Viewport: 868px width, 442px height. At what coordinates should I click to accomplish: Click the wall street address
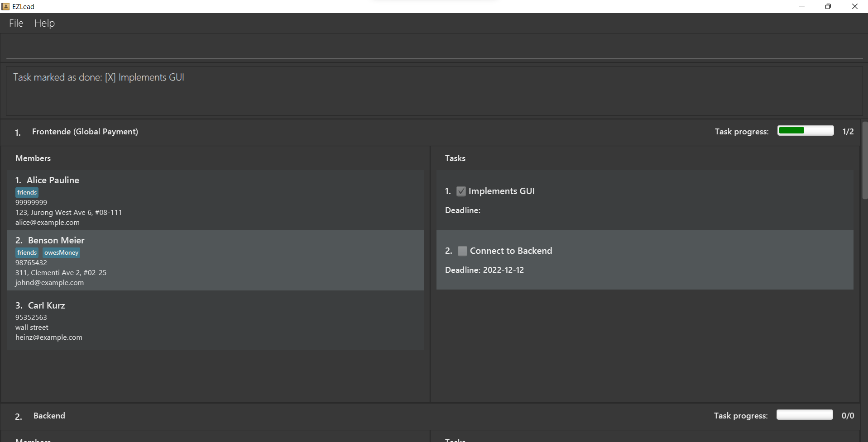pyautogui.click(x=32, y=328)
